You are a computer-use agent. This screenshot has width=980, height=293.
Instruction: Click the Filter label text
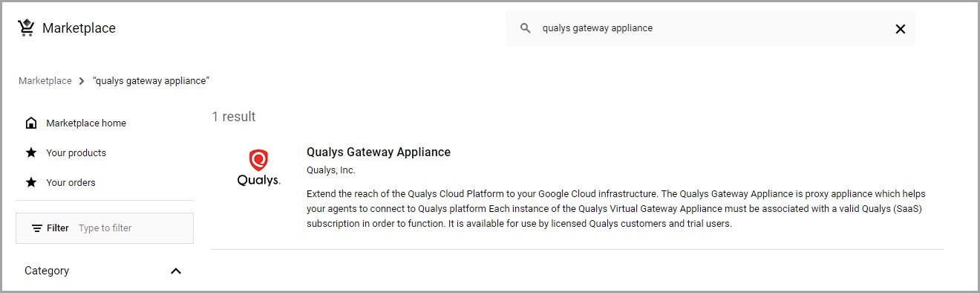[x=58, y=228]
